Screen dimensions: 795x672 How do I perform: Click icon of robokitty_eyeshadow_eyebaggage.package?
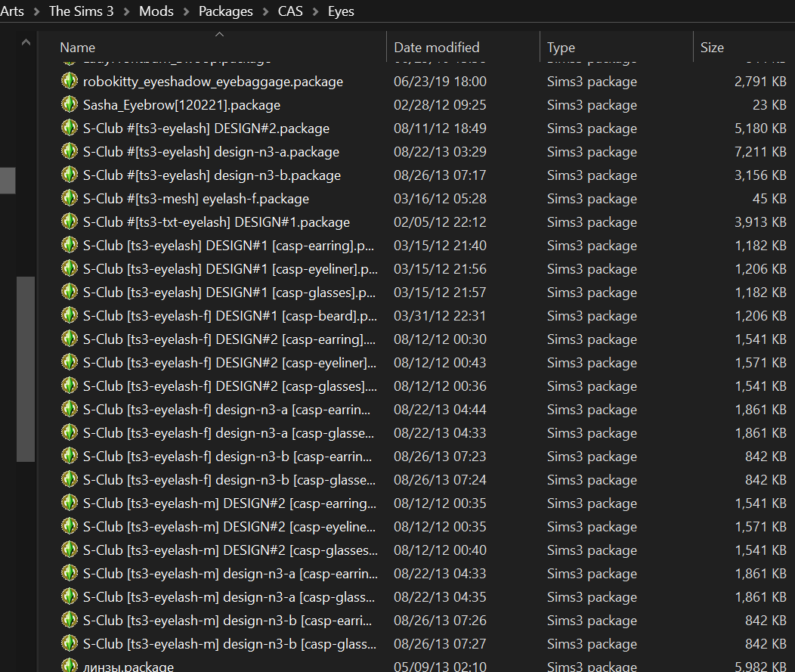[70, 81]
